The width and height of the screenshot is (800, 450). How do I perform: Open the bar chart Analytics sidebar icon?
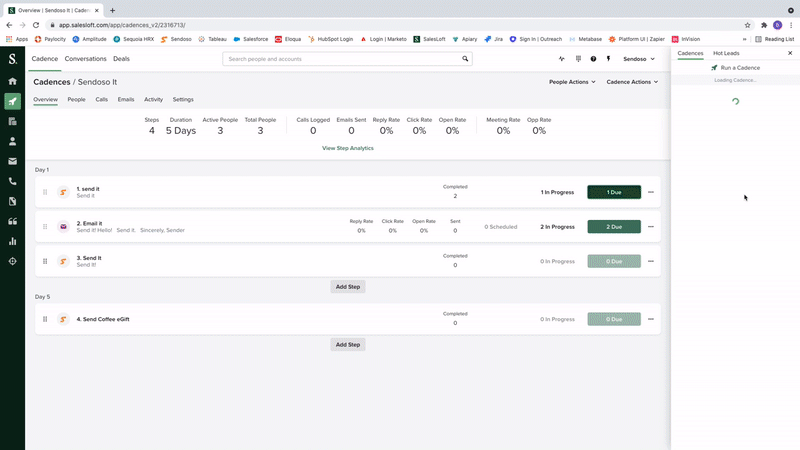point(12,241)
